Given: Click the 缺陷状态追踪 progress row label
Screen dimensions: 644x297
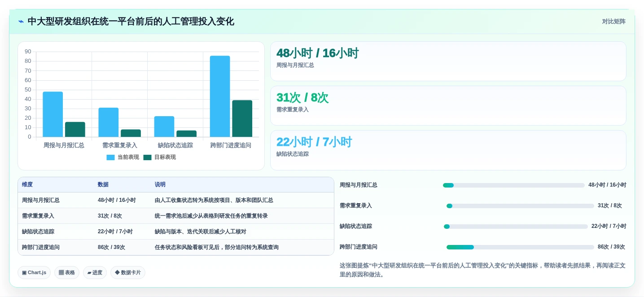Looking at the screenshot, I should (356, 227).
